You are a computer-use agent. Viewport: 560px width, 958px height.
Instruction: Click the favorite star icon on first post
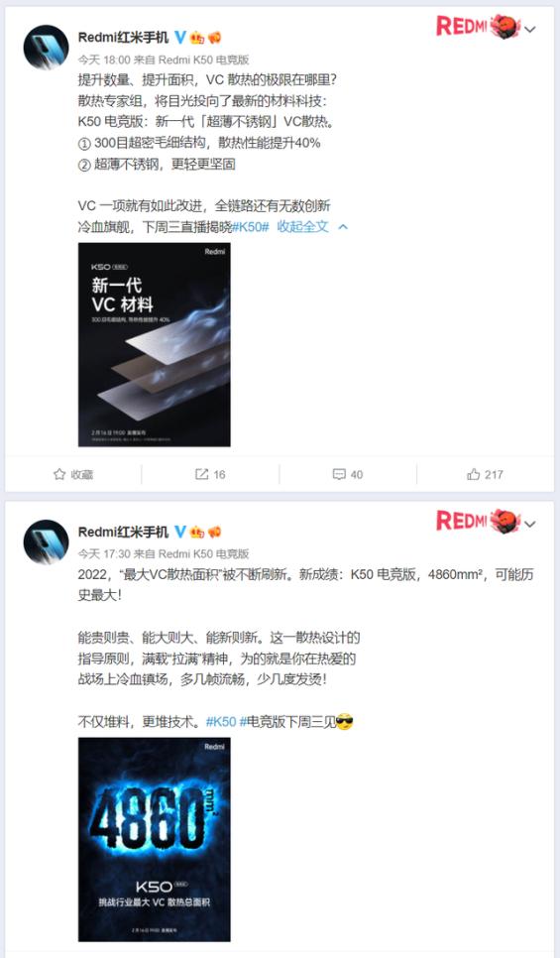[59, 474]
